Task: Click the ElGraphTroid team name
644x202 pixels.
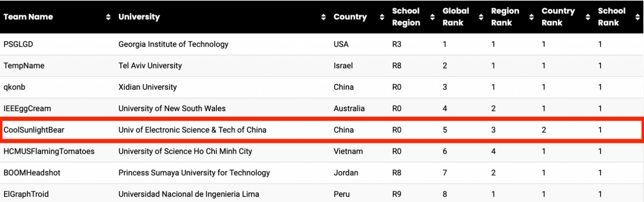Action: 26,194
